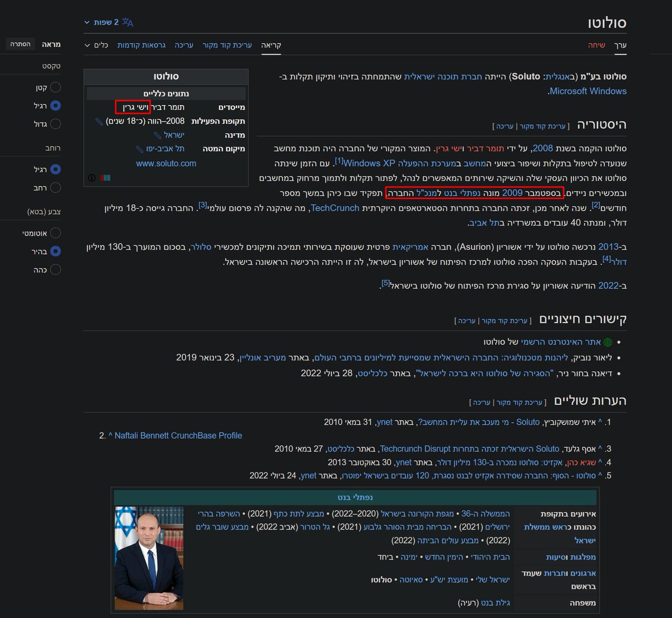Expand the '2 שפות' languages dropdown
Image resolution: width=672 pixels, height=618 pixels.
(x=101, y=22)
